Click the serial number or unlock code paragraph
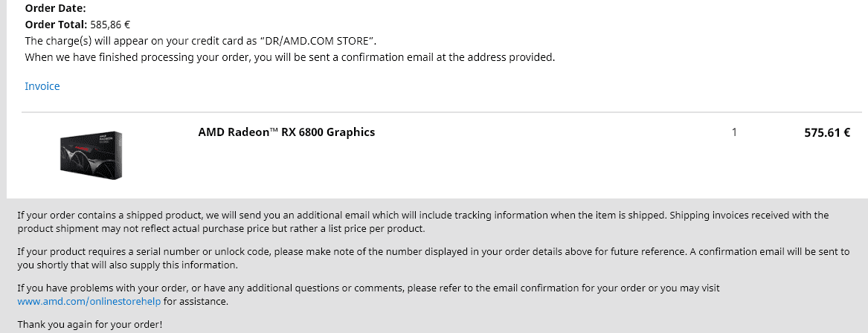 point(434,259)
